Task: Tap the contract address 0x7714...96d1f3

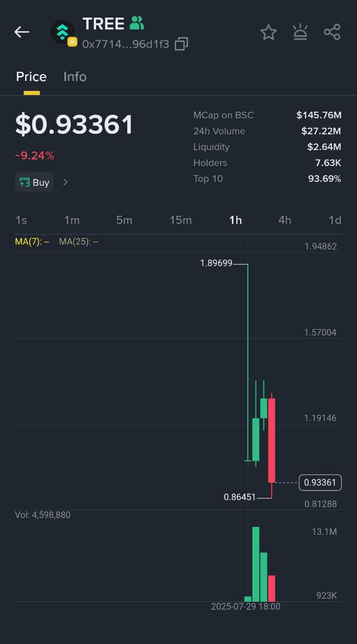Action: (x=126, y=44)
